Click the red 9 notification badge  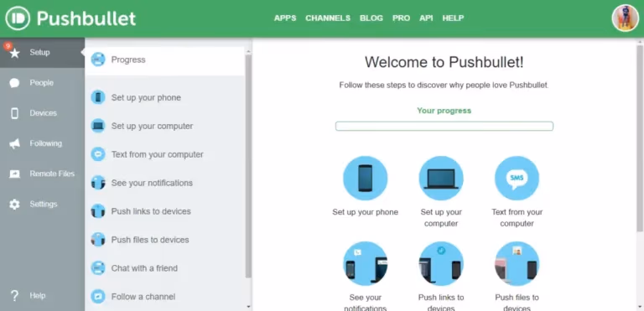tap(8, 46)
